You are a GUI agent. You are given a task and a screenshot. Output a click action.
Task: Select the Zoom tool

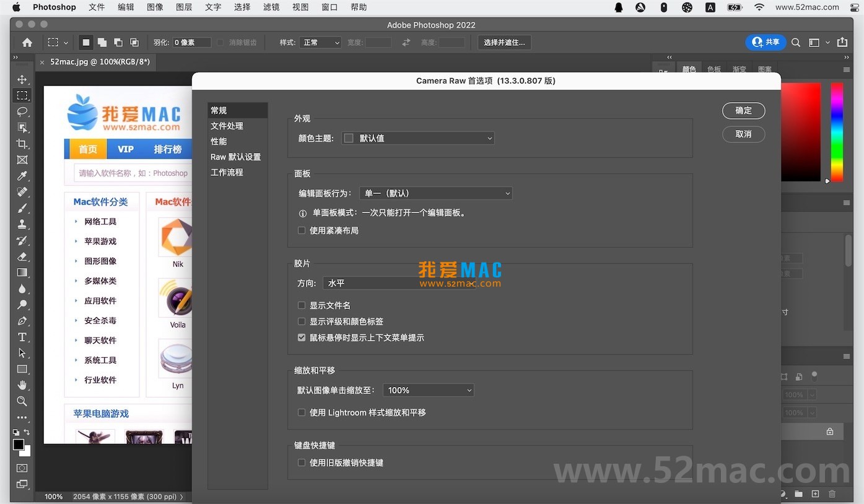tap(22, 401)
